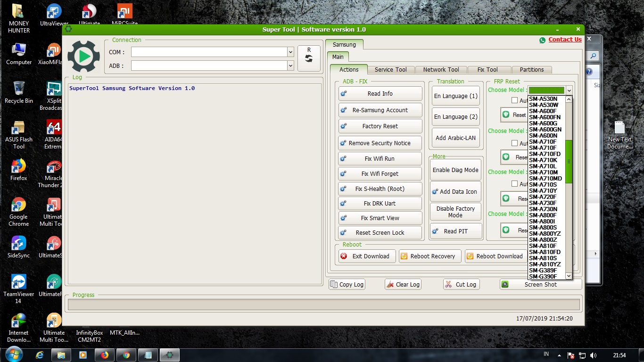Open New Text Document on desktop
The height and width of the screenshot is (362, 644).
(x=619, y=135)
